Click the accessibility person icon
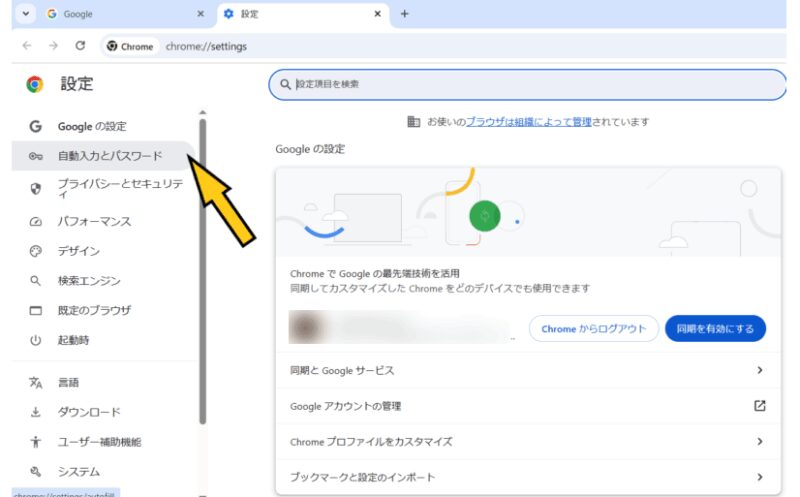 35,441
